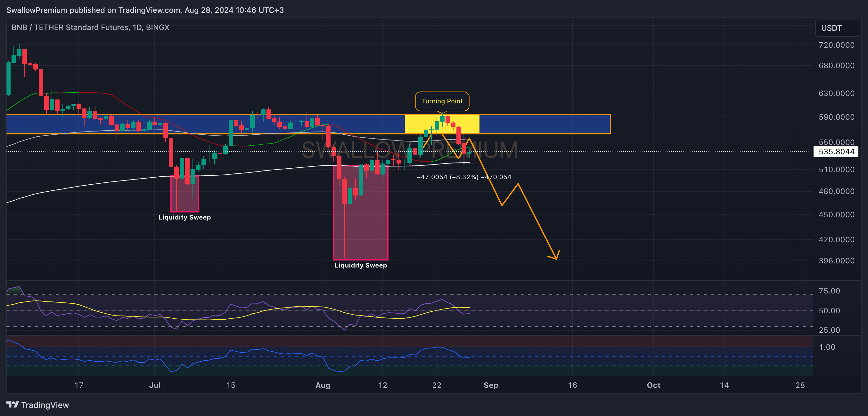The image size is (868, 416).
Task: Click the BNB / TETHER Standard Futures title
Action: [90, 28]
